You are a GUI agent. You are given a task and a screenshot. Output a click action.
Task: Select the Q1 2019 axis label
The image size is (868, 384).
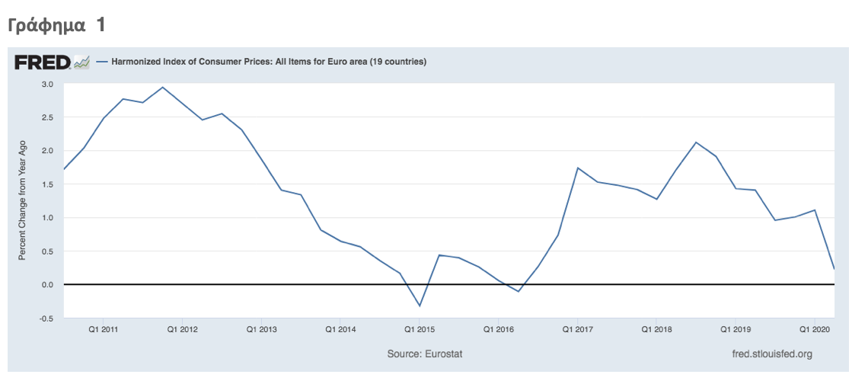click(735, 330)
